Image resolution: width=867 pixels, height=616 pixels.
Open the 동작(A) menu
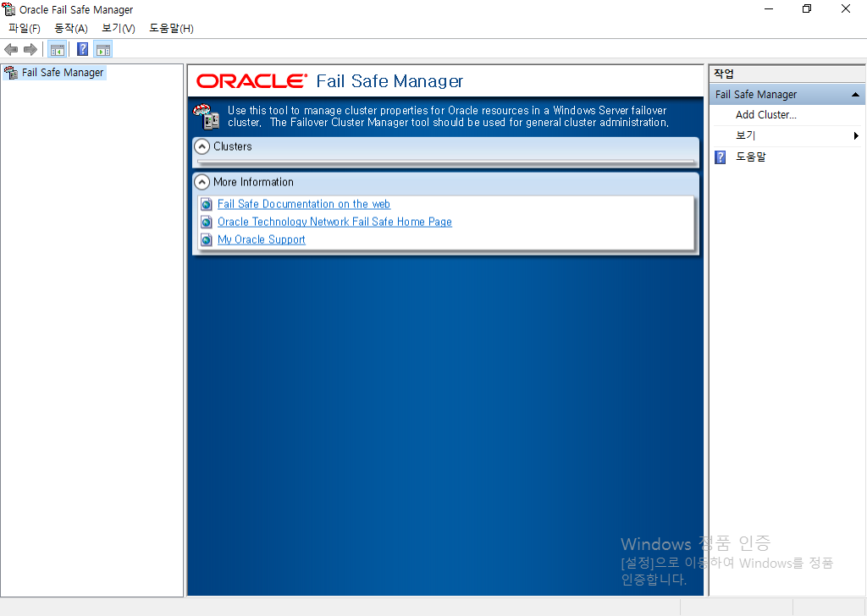coord(71,28)
